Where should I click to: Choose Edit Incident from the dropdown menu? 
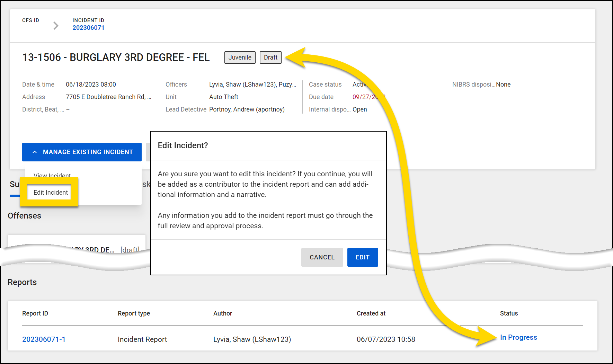click(50, 192)
